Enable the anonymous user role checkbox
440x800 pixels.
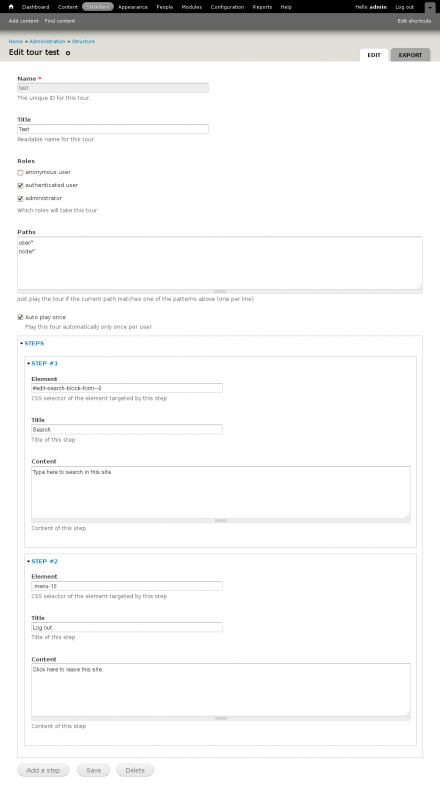(x=20, y=172)
